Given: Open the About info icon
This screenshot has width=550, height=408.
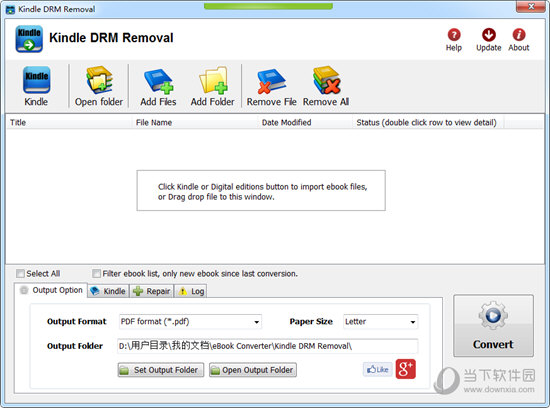Looking at the screenshot, I should (519, 35).
